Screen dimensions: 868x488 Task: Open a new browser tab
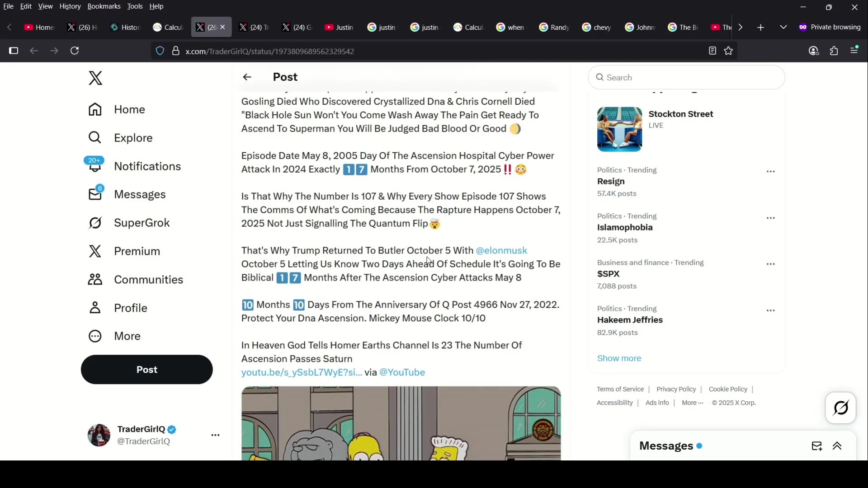pos(761,28)
